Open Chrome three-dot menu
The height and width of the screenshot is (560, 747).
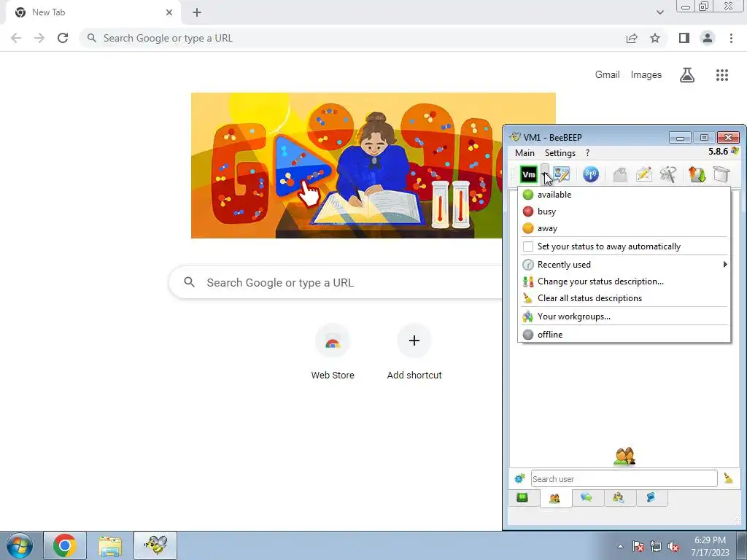[x=731, y=38]
